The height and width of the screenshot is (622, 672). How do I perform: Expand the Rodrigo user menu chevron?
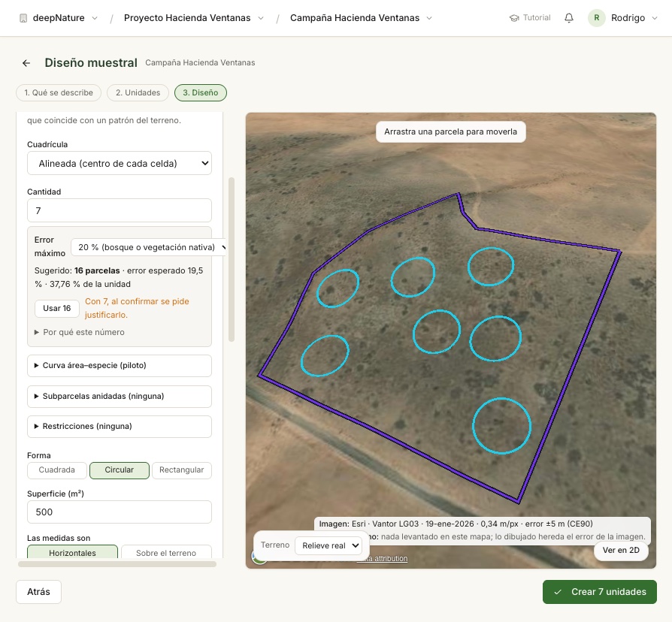coord(655,18)
